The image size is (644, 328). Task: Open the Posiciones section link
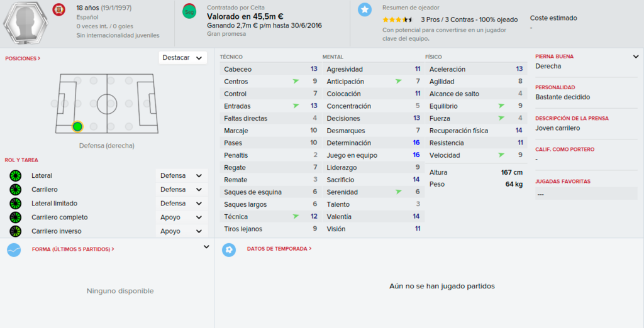coord(23,58)
